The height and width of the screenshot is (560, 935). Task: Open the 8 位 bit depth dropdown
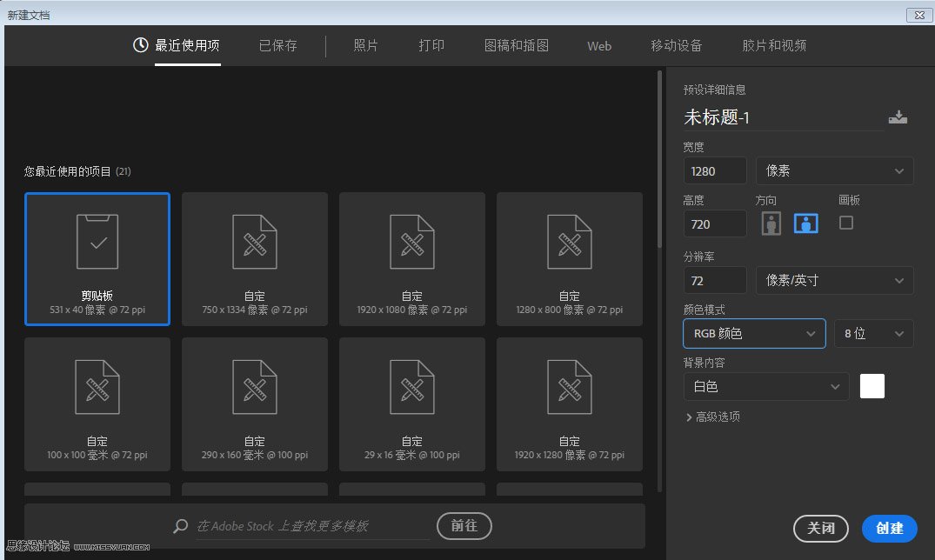coord(873,333)
